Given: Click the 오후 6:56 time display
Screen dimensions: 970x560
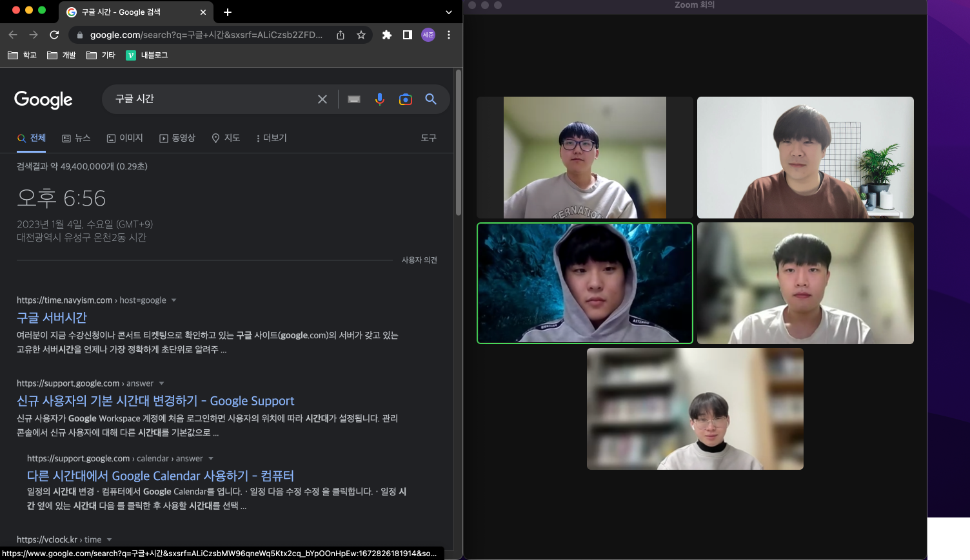Looking at the screenshot, I should coord(61,198).
